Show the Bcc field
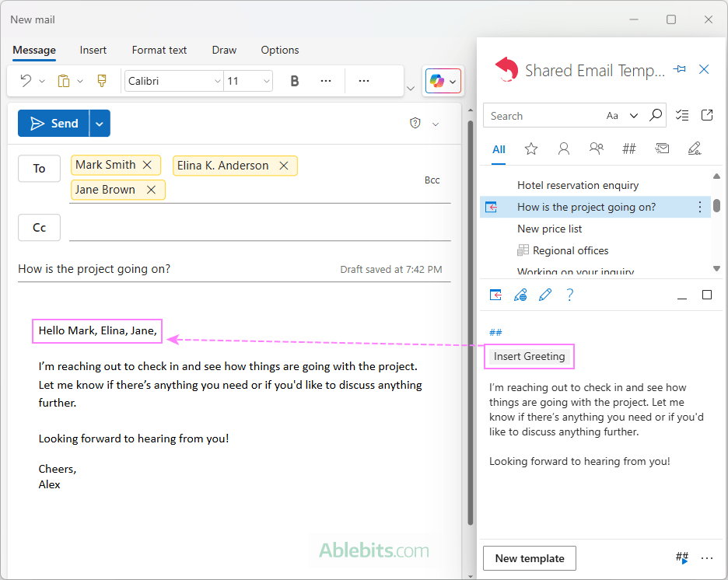 [x=432, y=180]
